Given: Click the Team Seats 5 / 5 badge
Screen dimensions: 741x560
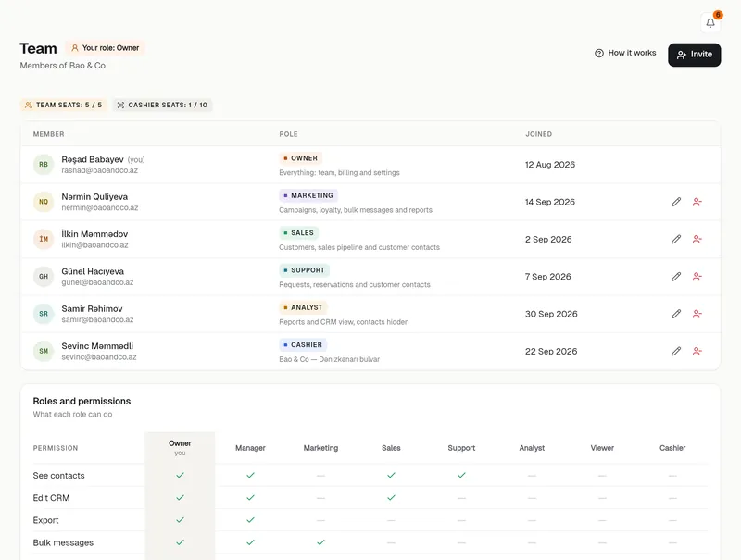Looking at the screenshot, I should [x=63, y=105].
